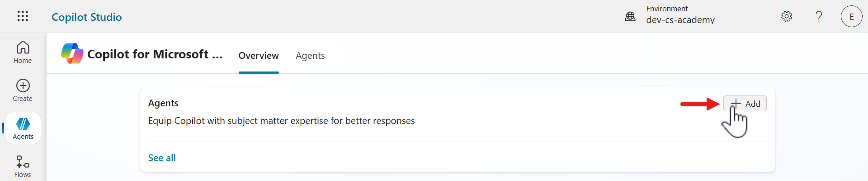
Task: Open Flows from the left navigation
Action: (23, 167)
